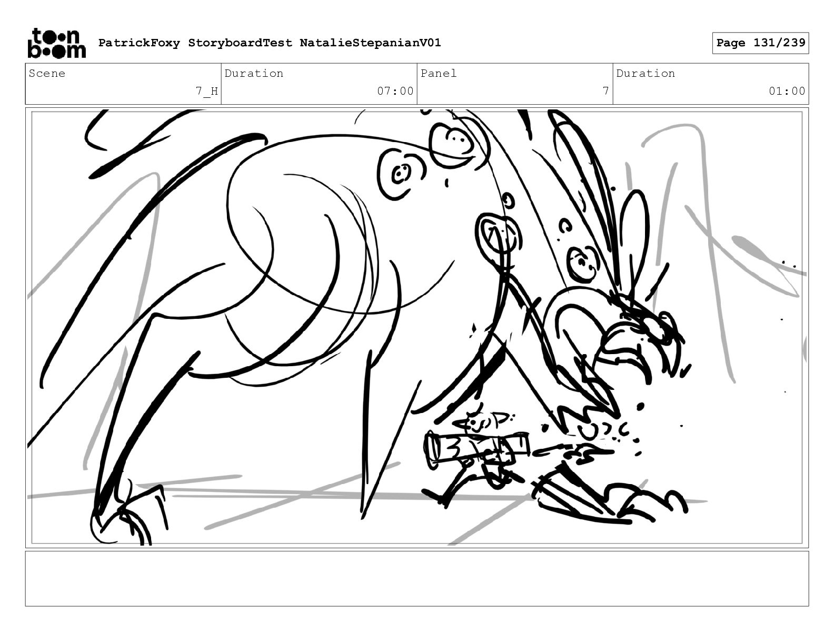Click the empty notes box below the panel
Image resolution: width=834 pixels, height=644 pixels.
coord(417,578)
